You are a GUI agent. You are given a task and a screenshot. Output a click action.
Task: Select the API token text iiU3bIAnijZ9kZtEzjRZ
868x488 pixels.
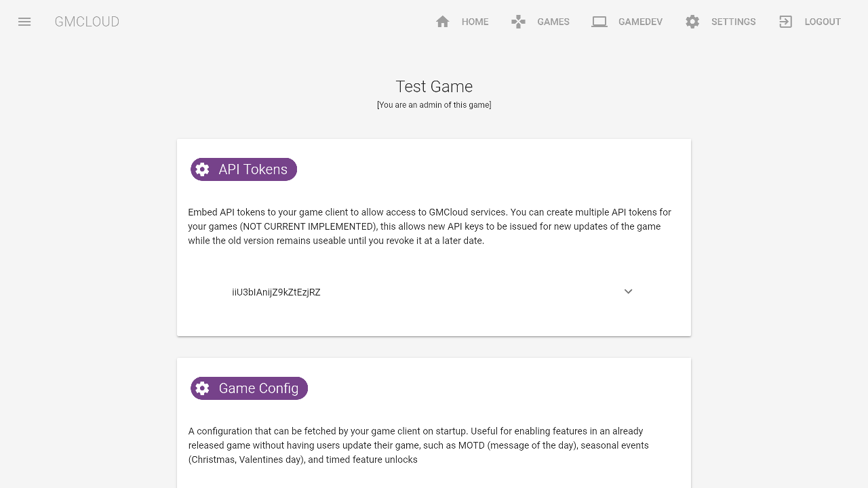pos(275,291)
